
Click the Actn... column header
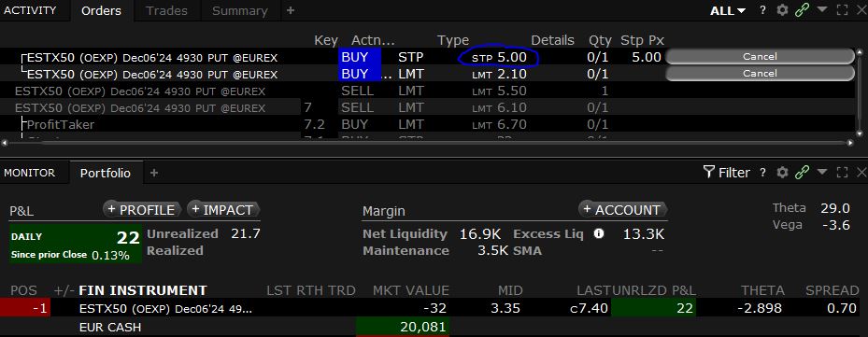point(373,40)
